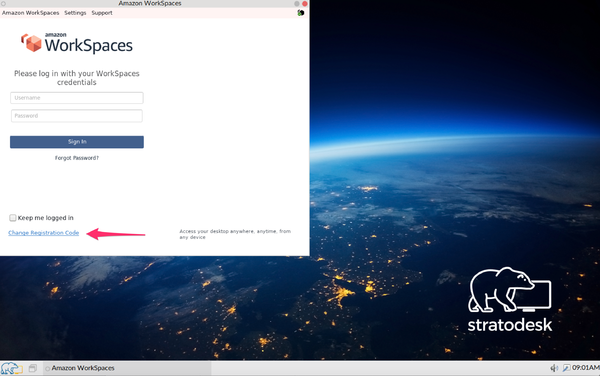Screen dimensions: 600x376
Task: Click Change Registration Code link
Action: (x=44, y=233)
